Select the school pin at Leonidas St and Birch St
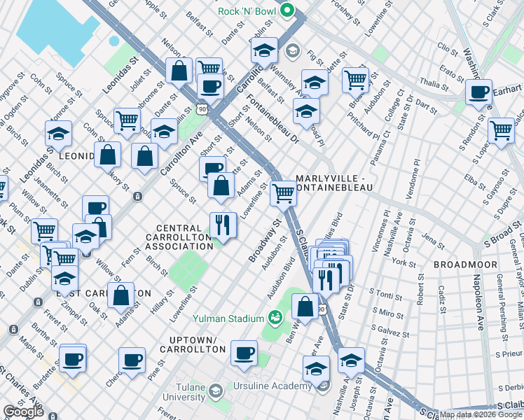 58,134
